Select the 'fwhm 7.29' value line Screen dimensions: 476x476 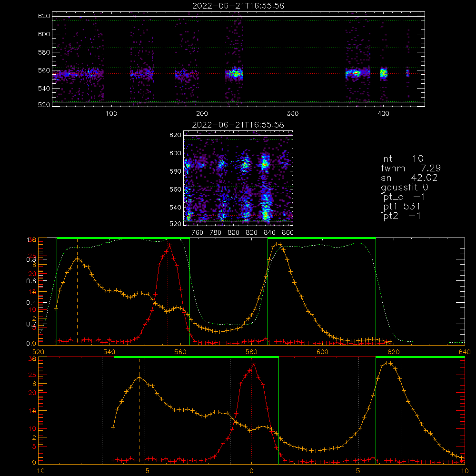coord(411,168)
